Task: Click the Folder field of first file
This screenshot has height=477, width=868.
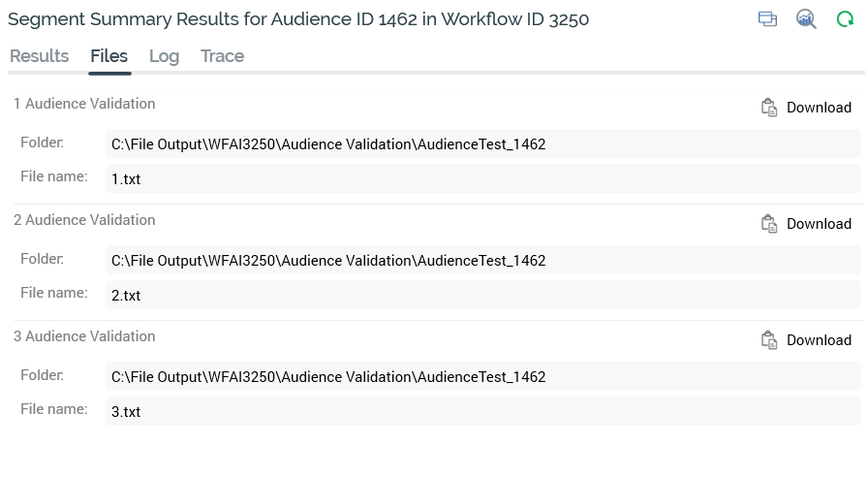Action: [482, 144]
